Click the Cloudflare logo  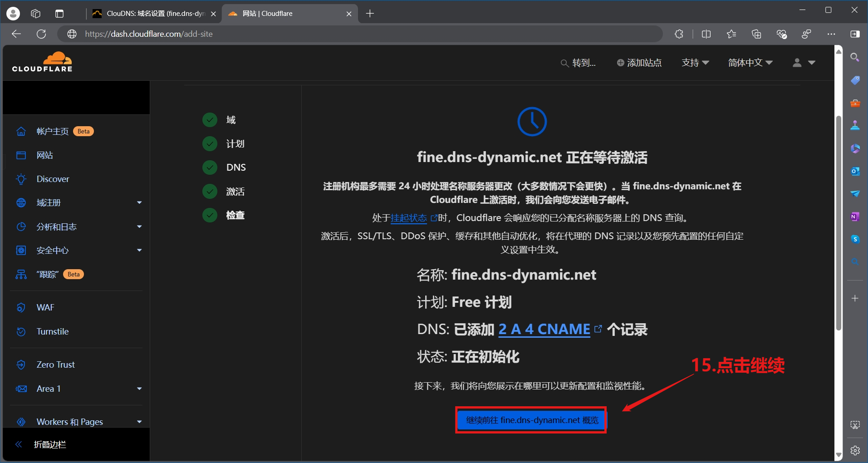click(x=42, y=62)
